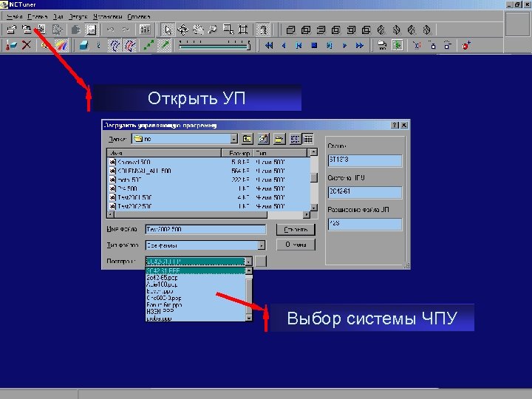Image resolution: width=532 pixels, height=399 pixels.
Task: Click the blue toolpath curves icon
Action: tap(115, 45)
